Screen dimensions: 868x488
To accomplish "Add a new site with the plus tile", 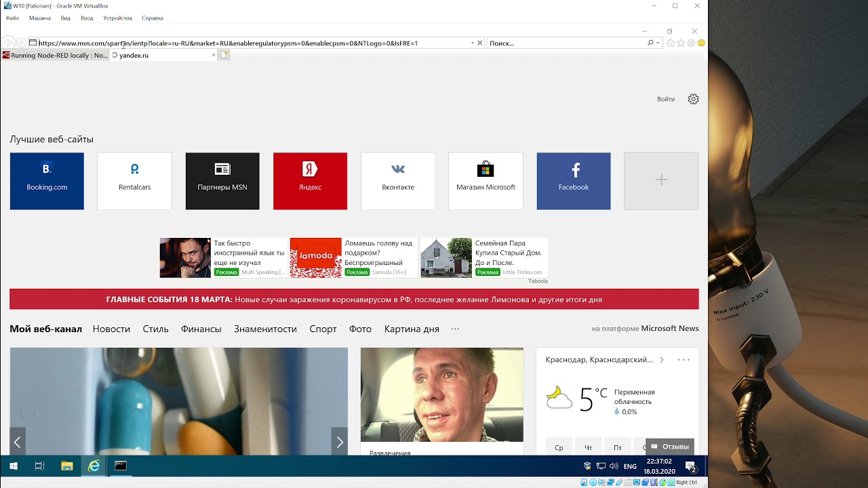I will click(661, 181).
